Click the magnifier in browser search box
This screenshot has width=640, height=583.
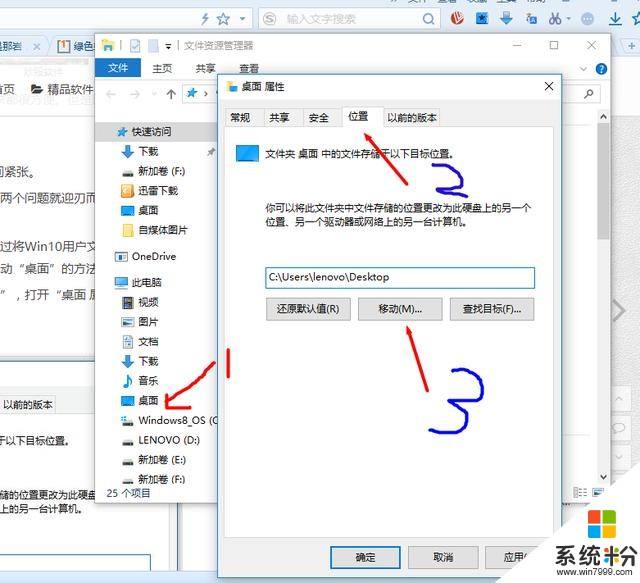pyautogui.click(x=428, y=19)
